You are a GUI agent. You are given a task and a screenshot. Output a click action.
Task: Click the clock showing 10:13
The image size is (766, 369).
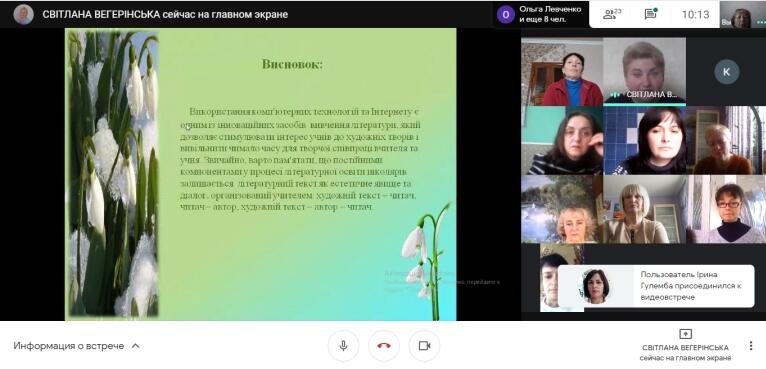[695, 15]
